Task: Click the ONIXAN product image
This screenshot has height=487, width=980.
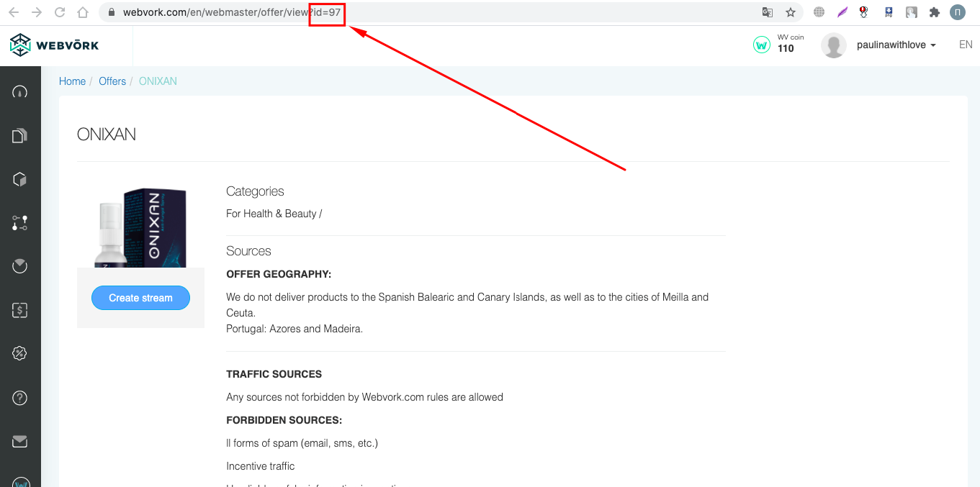Action: (x=141, y=227)
